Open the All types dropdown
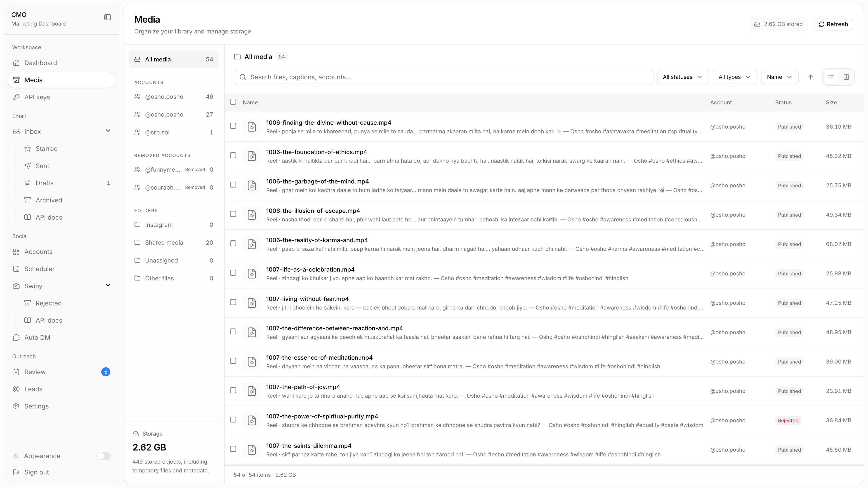 click(735, 77)
